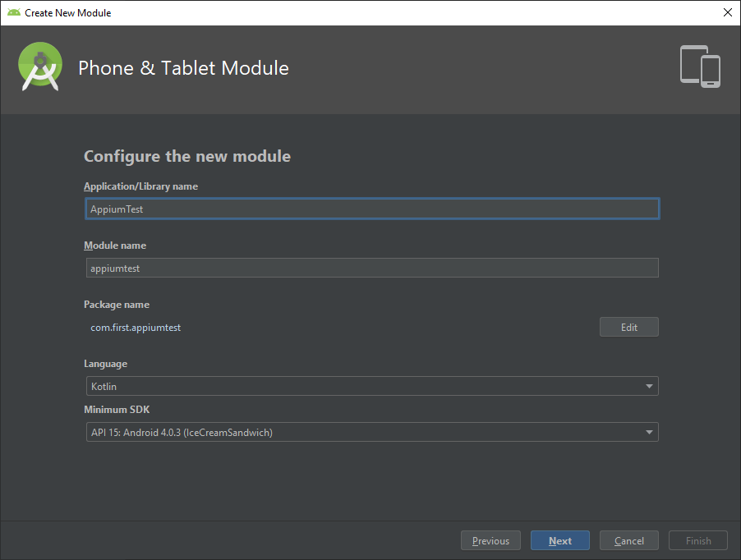741x560 pixels.
Task: Click the greyed-out Finish button
Action: coord(698,540)
